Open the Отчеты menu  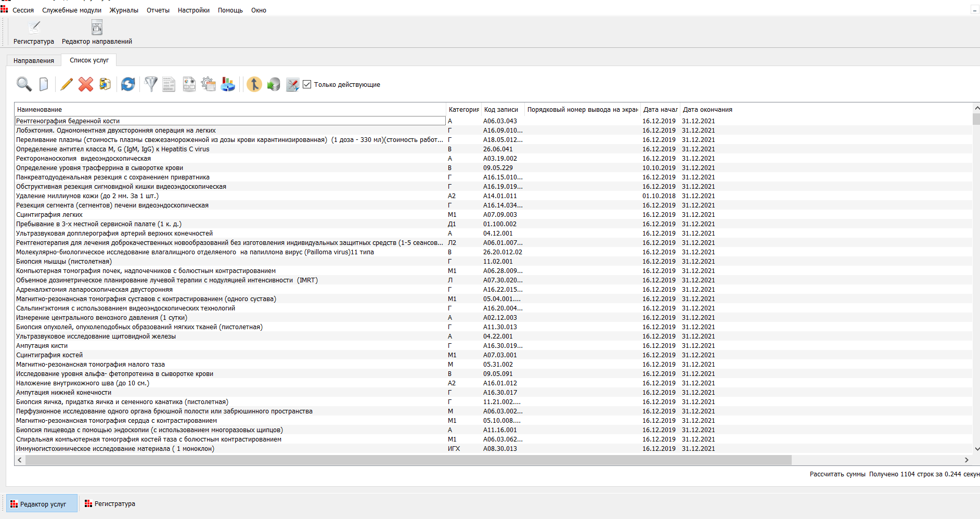coord(158,10)
